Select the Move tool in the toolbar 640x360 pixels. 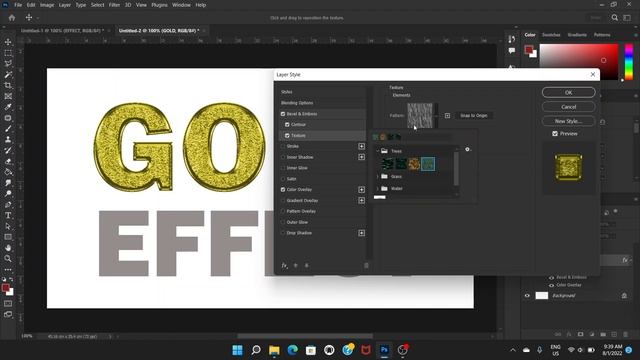(x=8, y=42)
